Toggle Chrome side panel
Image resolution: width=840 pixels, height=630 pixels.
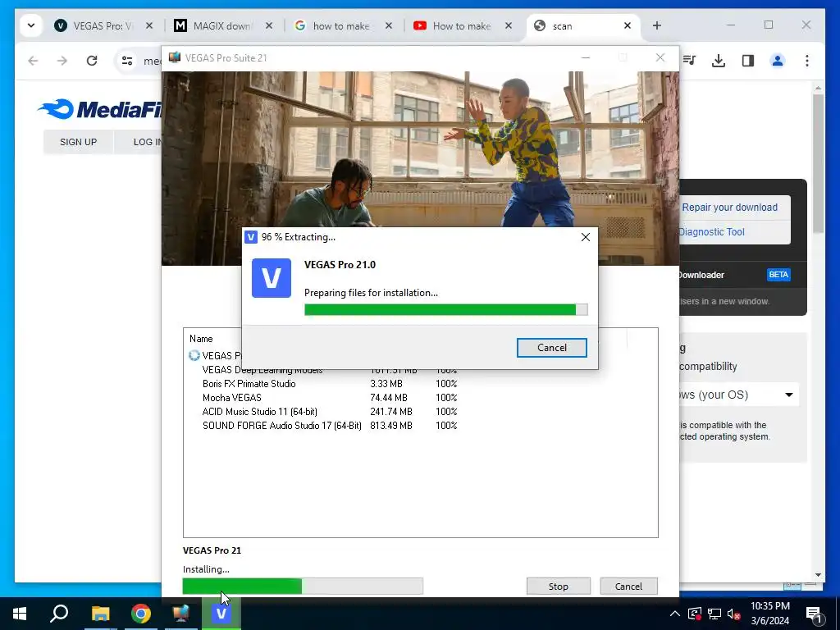(x=748, y=61)
